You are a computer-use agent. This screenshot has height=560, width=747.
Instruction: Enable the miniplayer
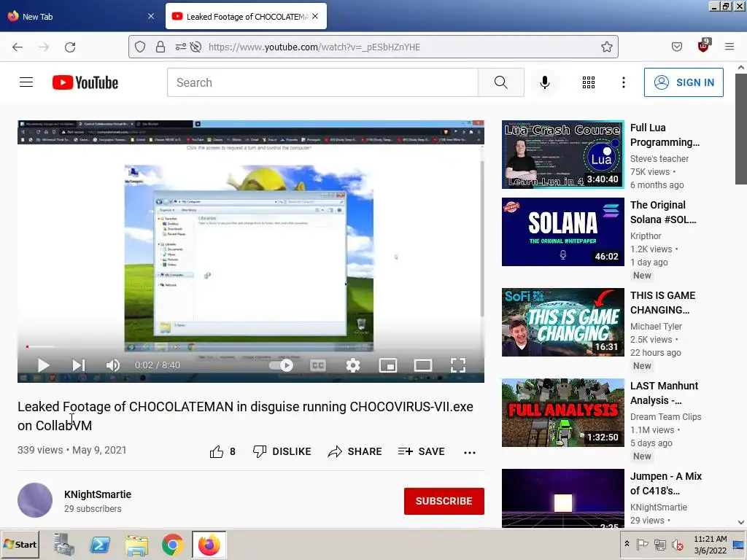click(x=388, y=365)
